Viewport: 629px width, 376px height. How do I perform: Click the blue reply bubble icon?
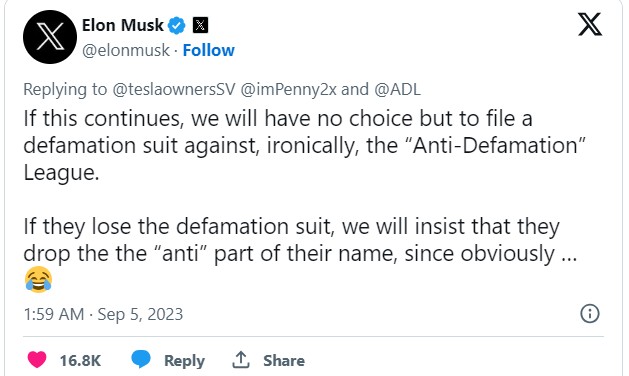(141, 359)
